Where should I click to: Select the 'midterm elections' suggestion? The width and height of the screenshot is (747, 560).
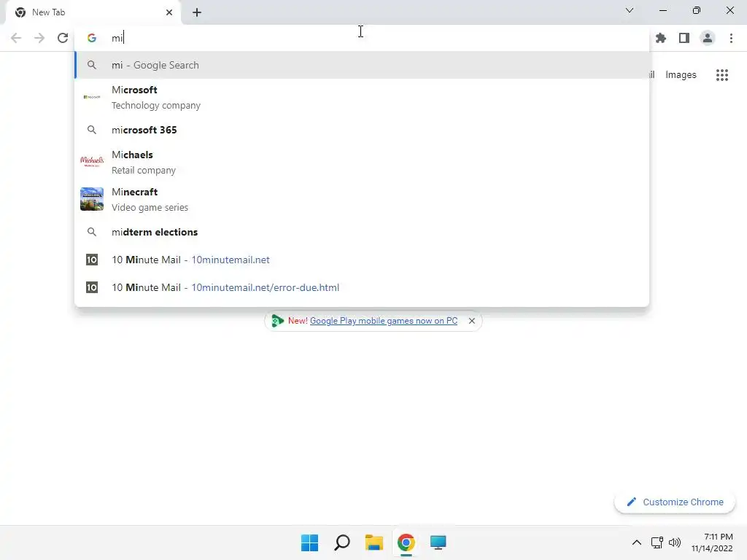362,232
